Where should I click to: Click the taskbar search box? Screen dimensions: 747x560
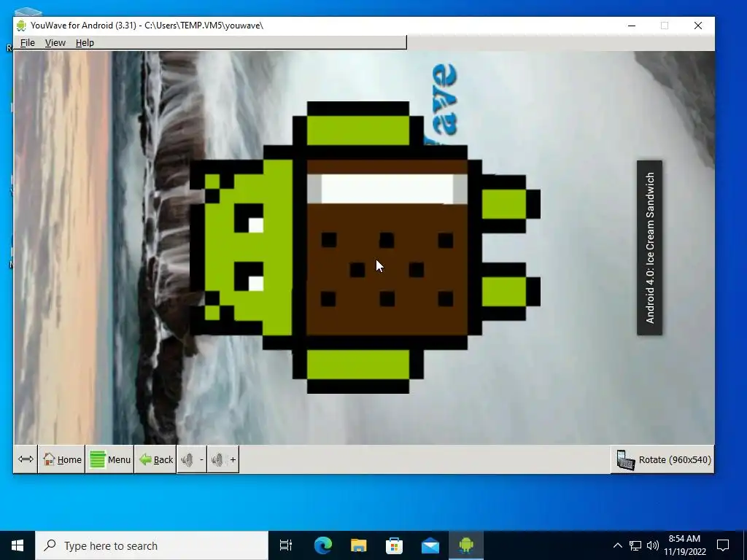pyautogui.click(x=152, y=545)
